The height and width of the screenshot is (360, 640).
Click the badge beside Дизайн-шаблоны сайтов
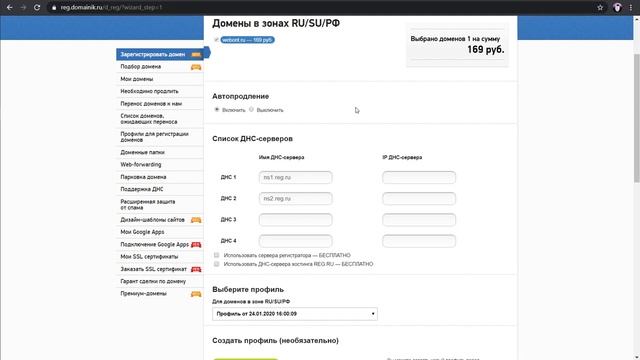coord(196,220)
